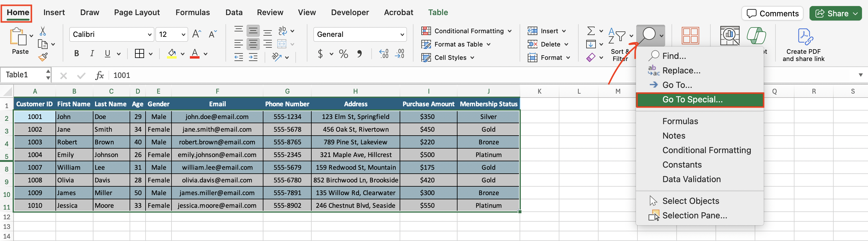Image resolution: width=868 pixels, height=241 pixels.
Task: Click the Share button
Action: tap(836, 14)
